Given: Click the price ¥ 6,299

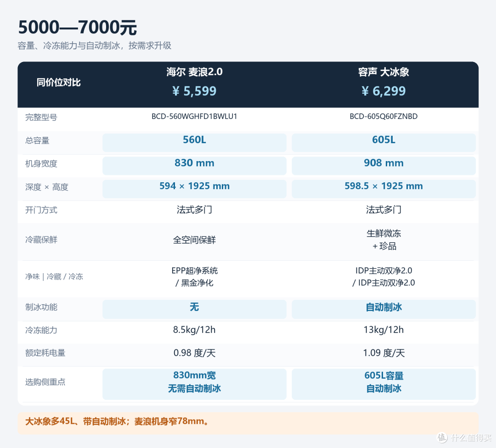Looking at the screenshot, I should tap(383, 91).
